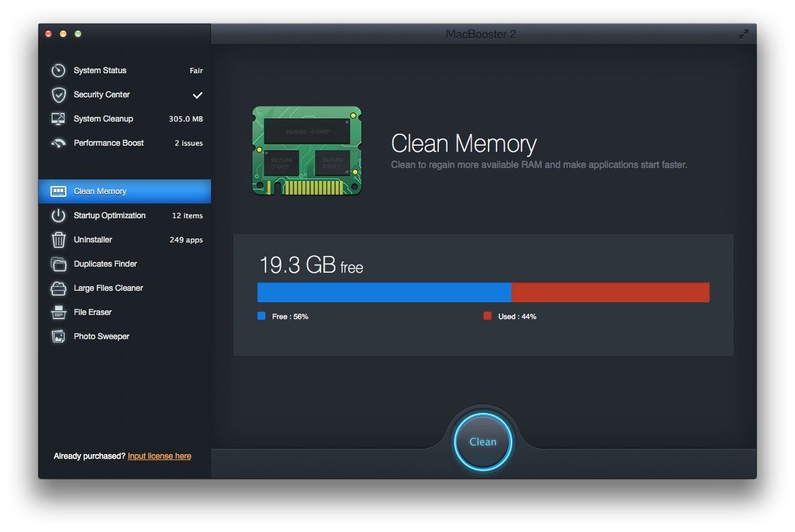Click the 249 apps count
This screenshot has width=795, height=532.
186,240
